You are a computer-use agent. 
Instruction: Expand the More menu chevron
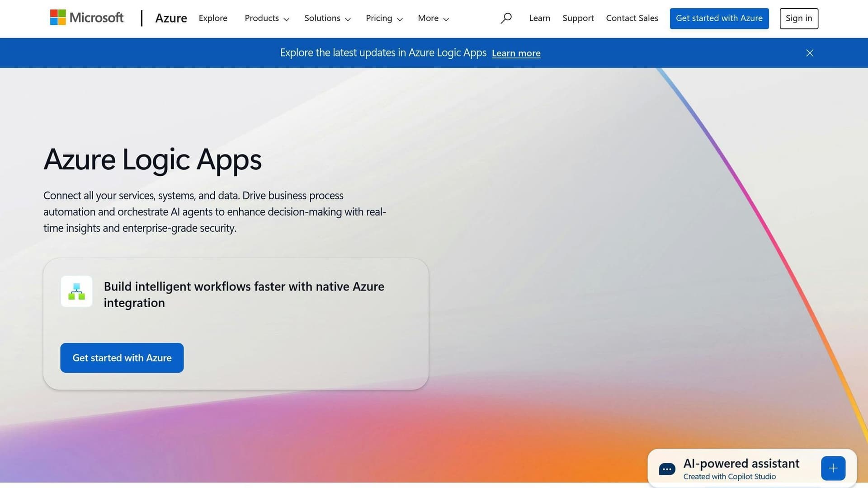448,19
